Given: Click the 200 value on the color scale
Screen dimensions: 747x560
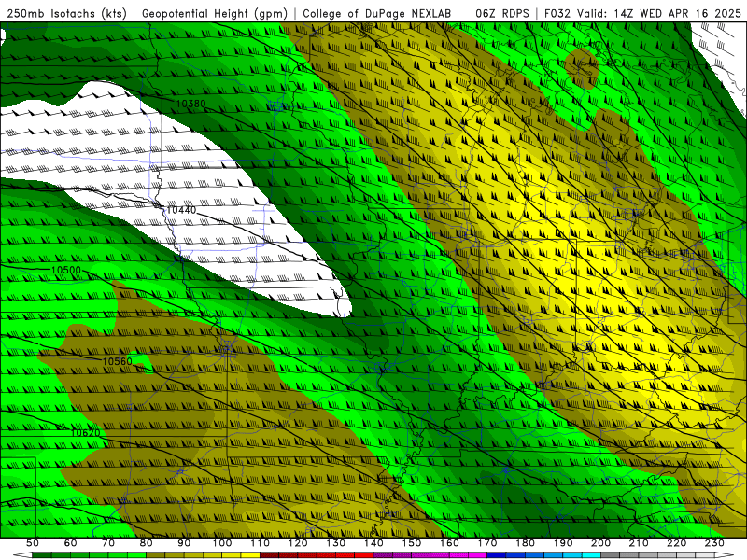Looking at the screenshot, I should coord(600,543).
